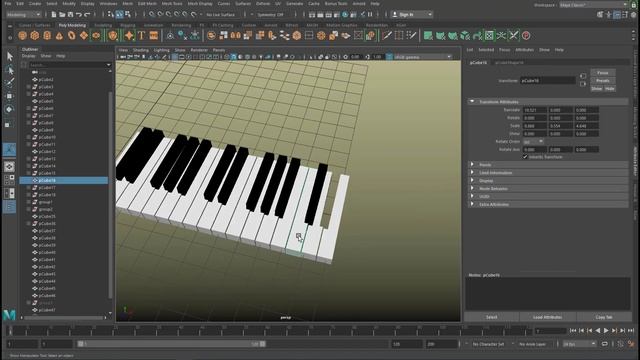Go to end of playback range
The height and width of the screenshot is (360, 640).
631,330
